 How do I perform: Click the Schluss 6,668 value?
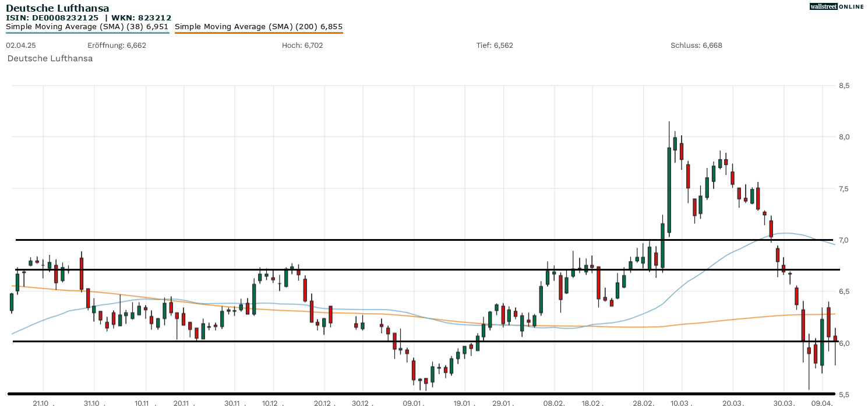(696, 45)
